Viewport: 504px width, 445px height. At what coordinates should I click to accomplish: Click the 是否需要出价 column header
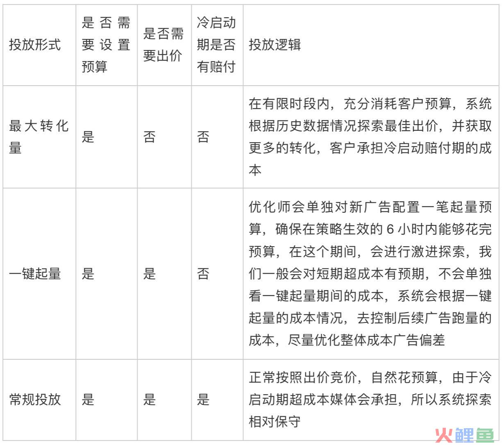pos(163,45)
